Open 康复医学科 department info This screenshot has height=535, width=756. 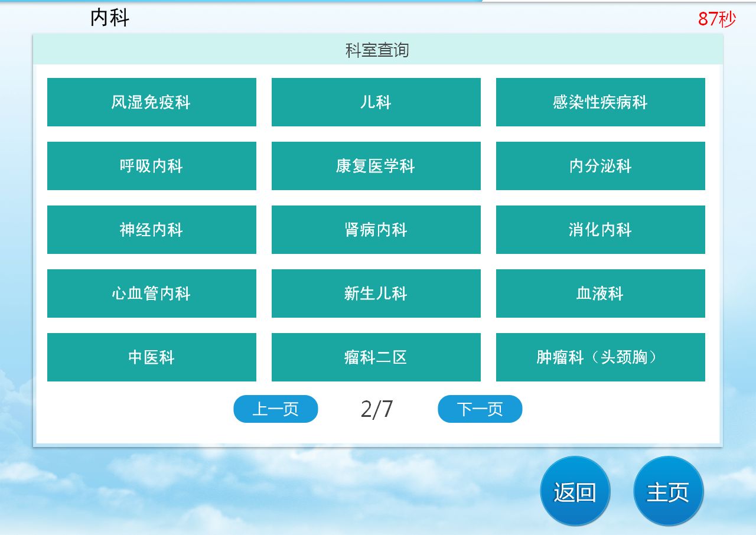376,166
